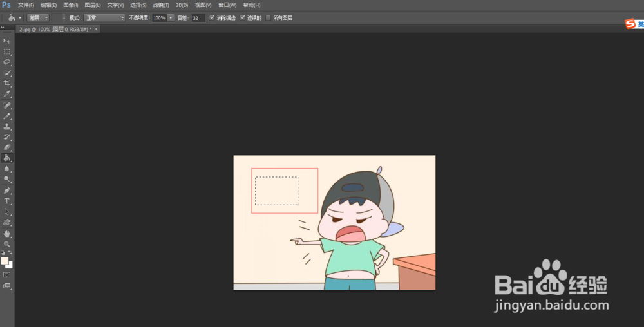Open the opacity slider arrow
Viewport: 644px width, 327px height.
click(171, 17)
